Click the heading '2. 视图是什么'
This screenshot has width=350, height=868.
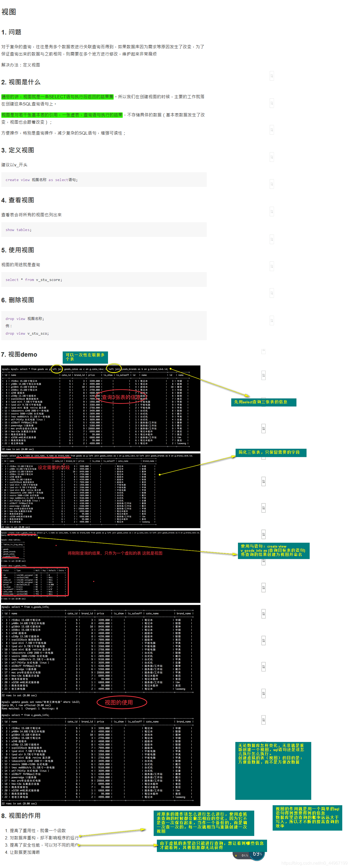21,82
